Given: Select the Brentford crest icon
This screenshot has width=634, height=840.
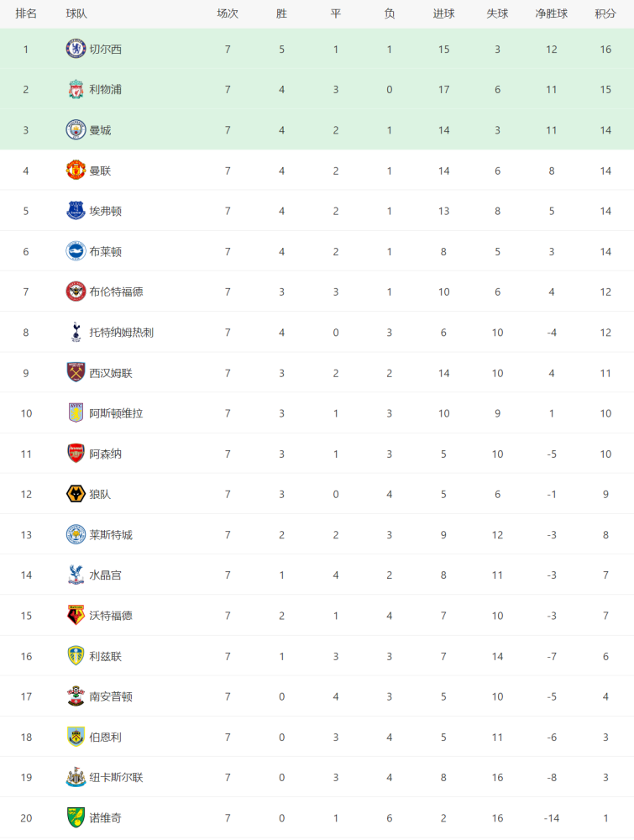Looking at the screenshot, I should tap(76, 291).
